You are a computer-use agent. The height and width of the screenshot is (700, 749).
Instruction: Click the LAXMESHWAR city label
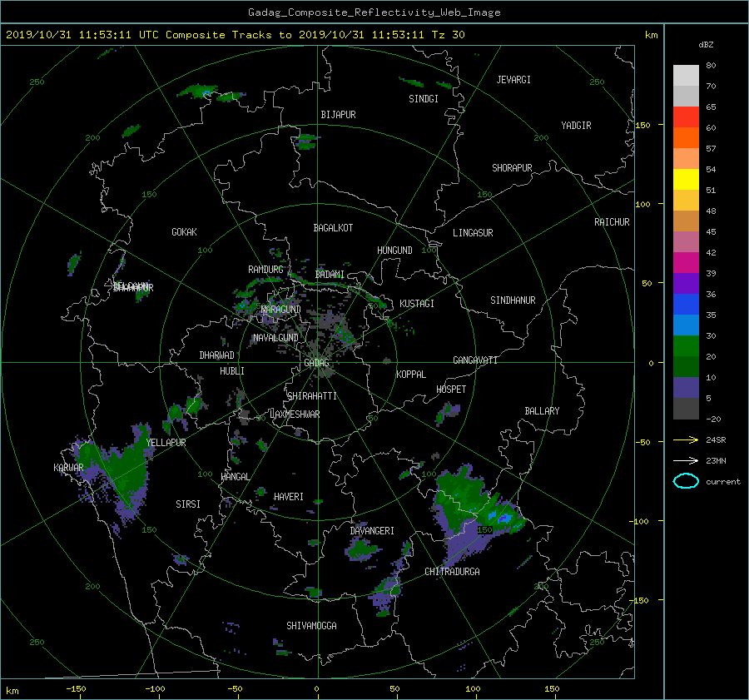(x=295, y=415)
